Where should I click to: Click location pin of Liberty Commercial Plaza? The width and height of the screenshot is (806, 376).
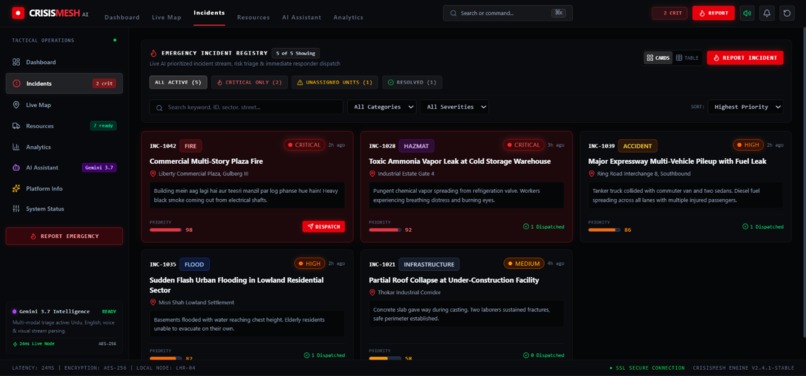point(153,174)
